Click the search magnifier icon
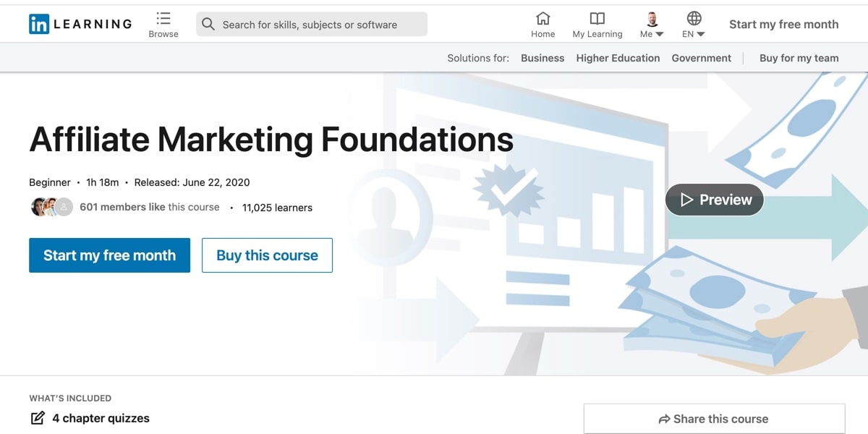 [208, 24]
